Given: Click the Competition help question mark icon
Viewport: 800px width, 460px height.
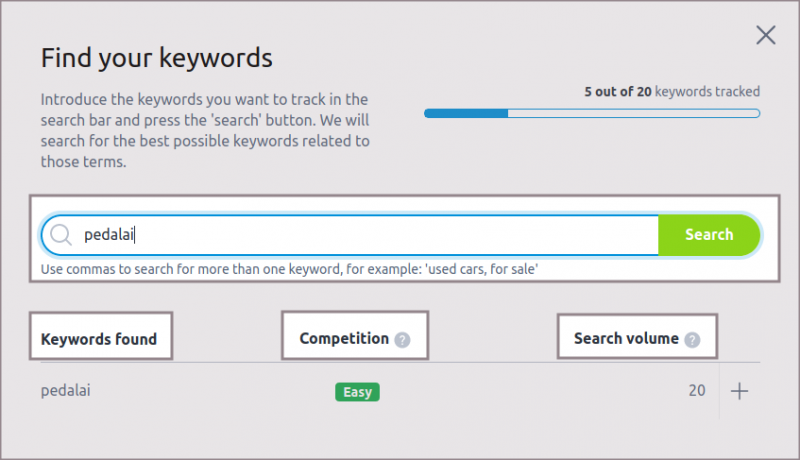Looking at the screenshot, I should point(402,339).
